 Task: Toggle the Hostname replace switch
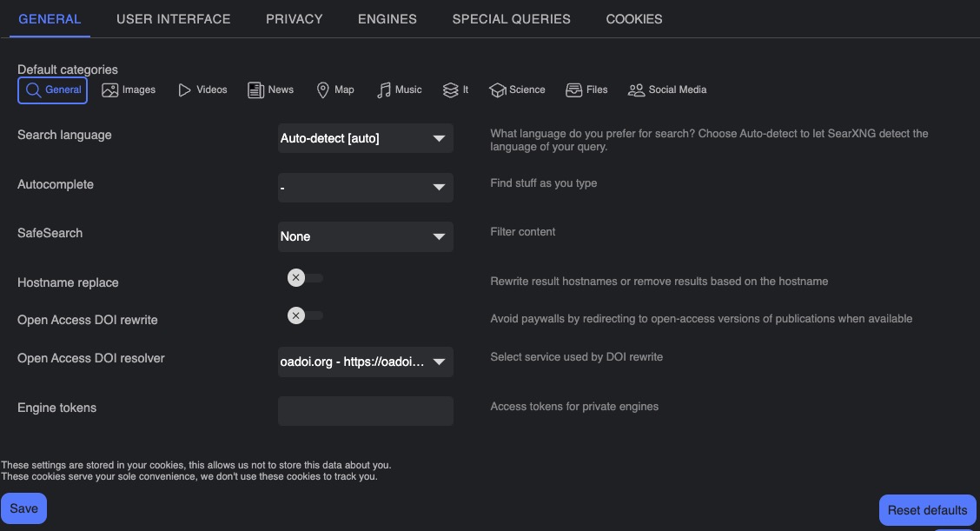coord(304,277)
